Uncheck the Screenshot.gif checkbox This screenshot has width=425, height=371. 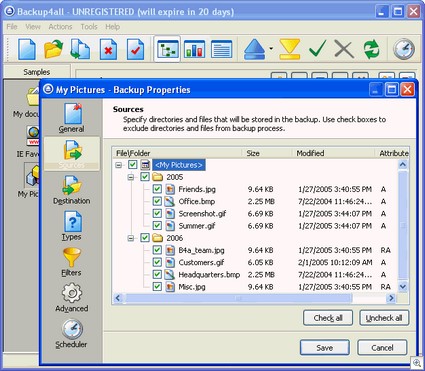(157, 213)
